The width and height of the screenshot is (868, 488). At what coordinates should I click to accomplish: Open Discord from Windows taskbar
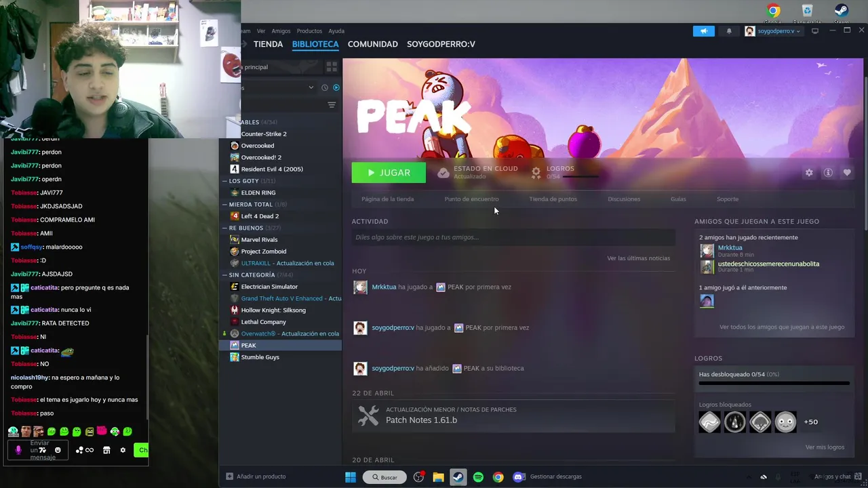(519, 477)
